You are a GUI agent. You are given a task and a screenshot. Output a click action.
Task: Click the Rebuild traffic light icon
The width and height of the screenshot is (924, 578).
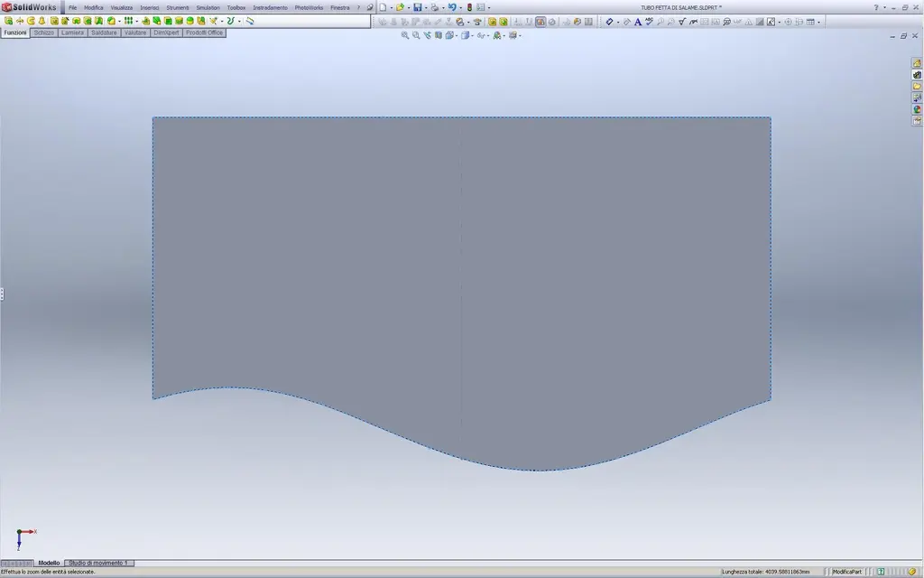[x=469, y=7]
